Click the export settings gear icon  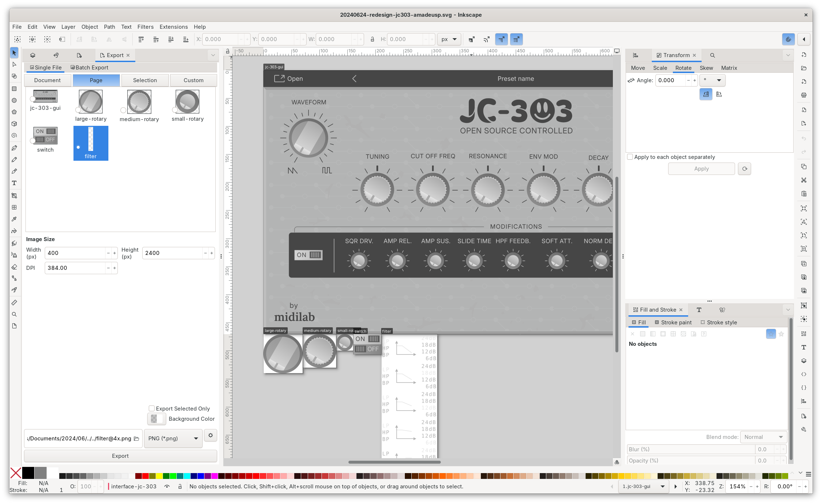point(211,435)
